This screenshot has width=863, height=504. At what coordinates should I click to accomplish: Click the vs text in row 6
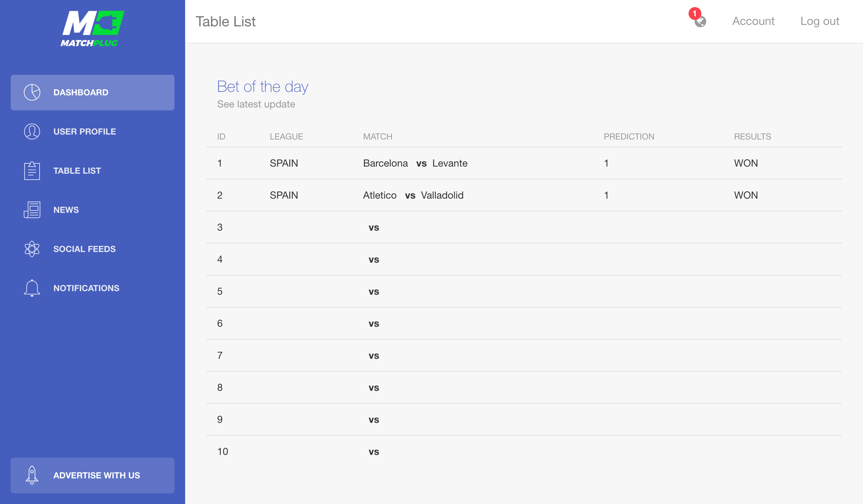(x=374, y=324)
